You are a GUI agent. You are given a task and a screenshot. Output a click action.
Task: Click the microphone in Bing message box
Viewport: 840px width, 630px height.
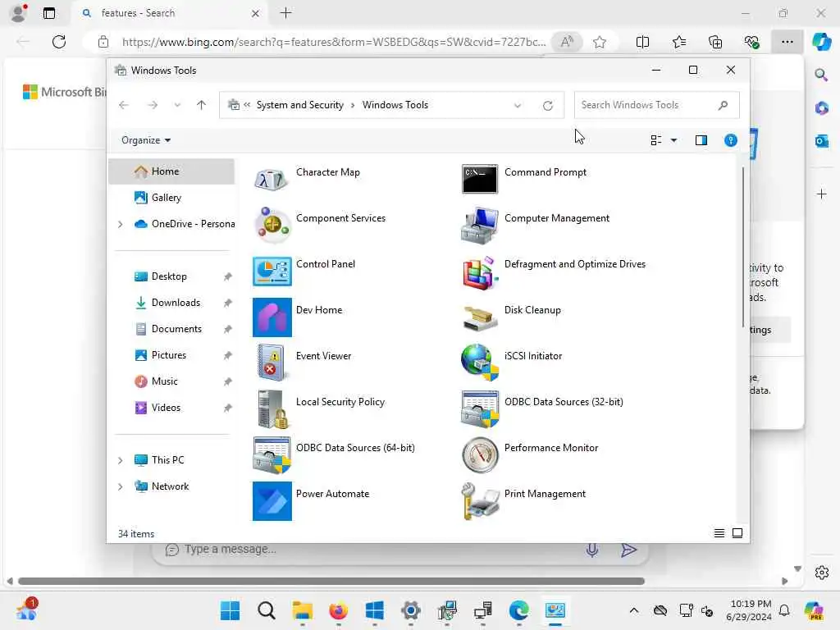point(592,550)
